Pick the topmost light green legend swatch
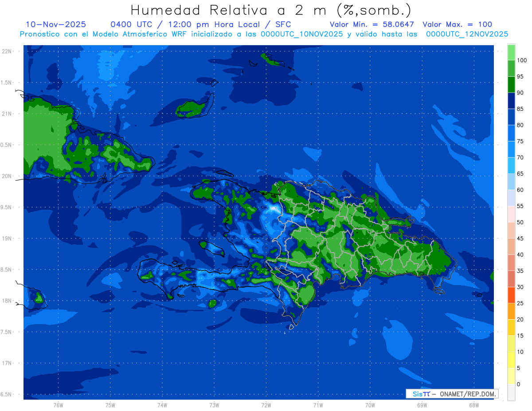This screenshot has width=532, height=411. (x=511, y=52)
